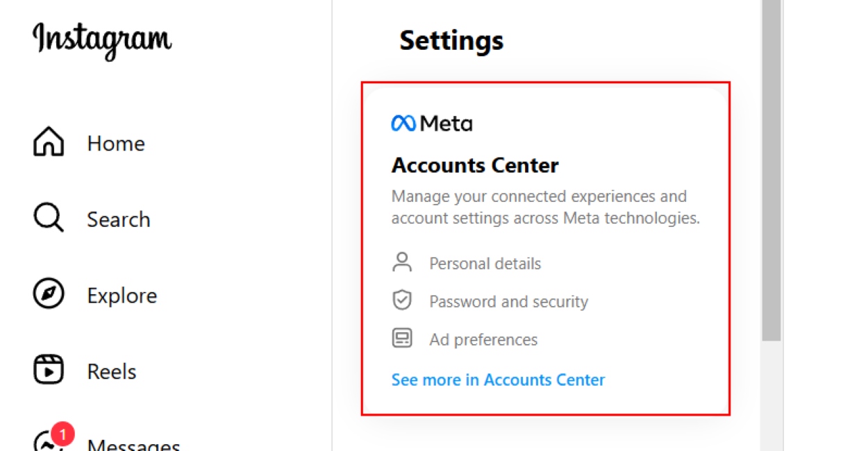Click the Ad preferences icon
The width and height of the screenshot is (868, 451).
coord(401,339)
